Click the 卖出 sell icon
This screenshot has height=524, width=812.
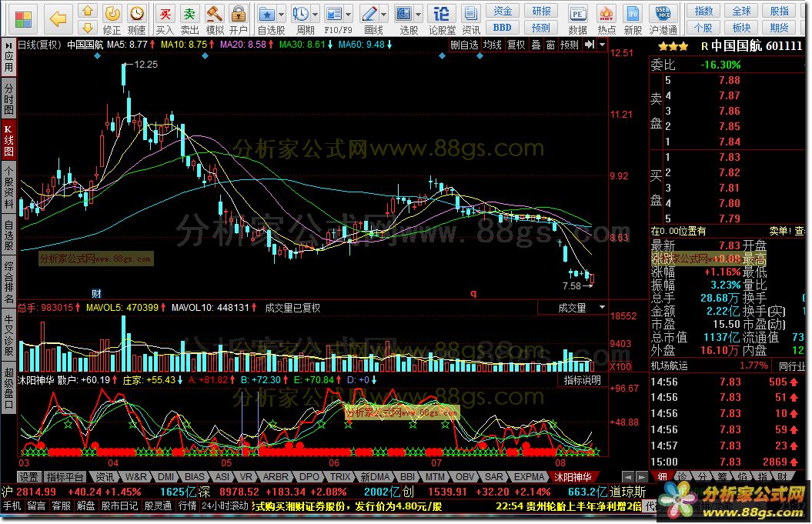[x=189, y=20]
